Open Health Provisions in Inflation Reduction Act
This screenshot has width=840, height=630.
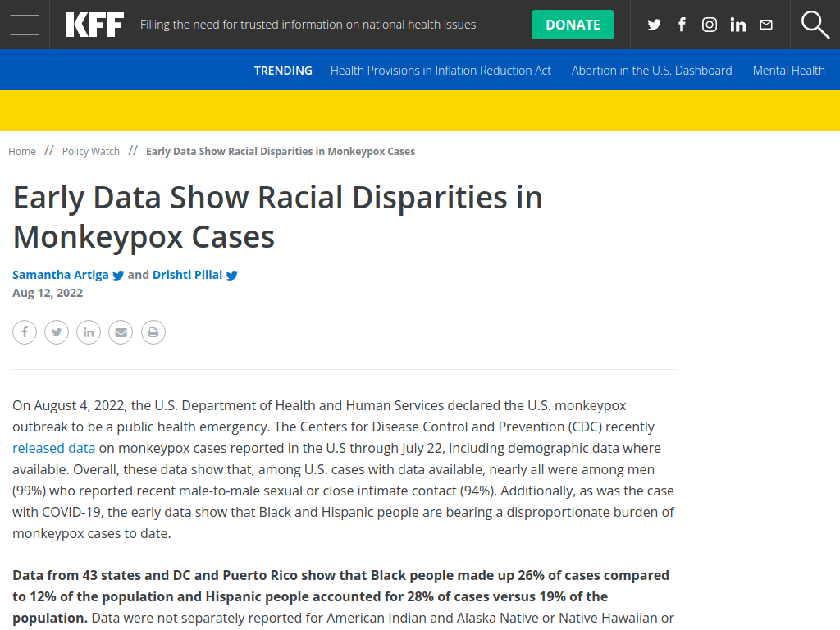point(441,71)
